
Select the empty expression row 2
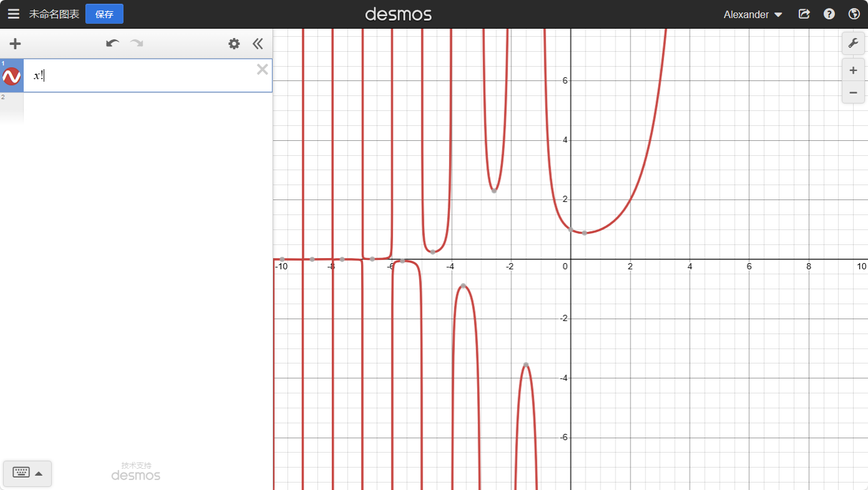pos(136,108)
